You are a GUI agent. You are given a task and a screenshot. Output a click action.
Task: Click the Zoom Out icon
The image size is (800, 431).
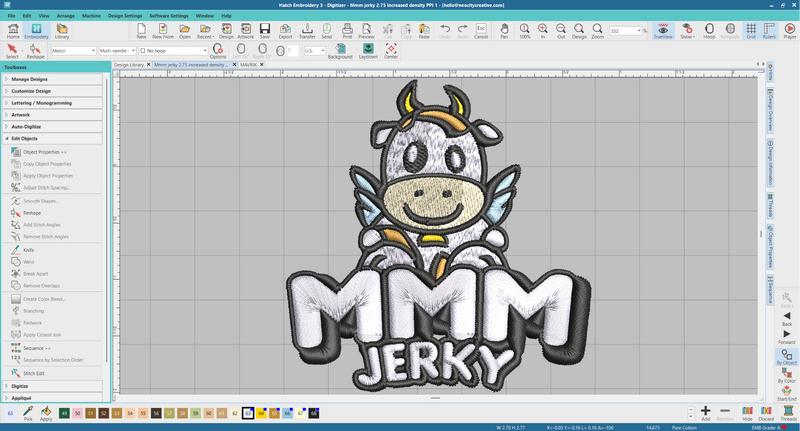click(561, 31)
